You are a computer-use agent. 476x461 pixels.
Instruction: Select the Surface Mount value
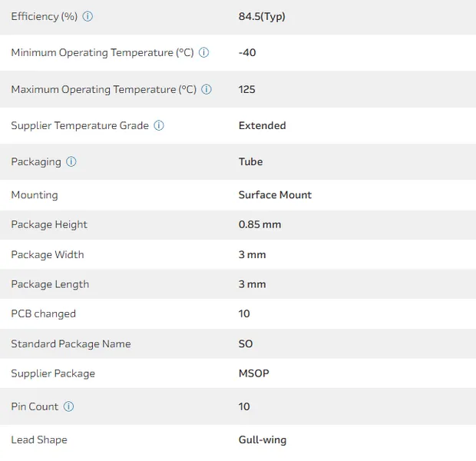(x=275, y=194)
